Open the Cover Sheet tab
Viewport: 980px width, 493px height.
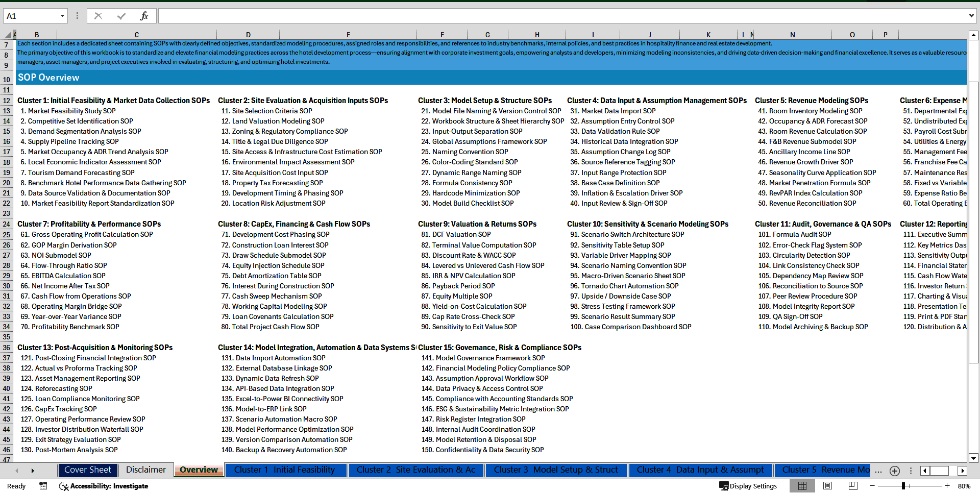(87, 470)
